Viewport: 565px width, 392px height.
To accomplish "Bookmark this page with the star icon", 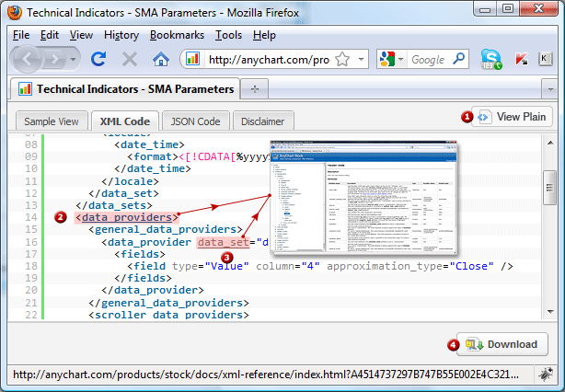I will [x=342, y=59].
